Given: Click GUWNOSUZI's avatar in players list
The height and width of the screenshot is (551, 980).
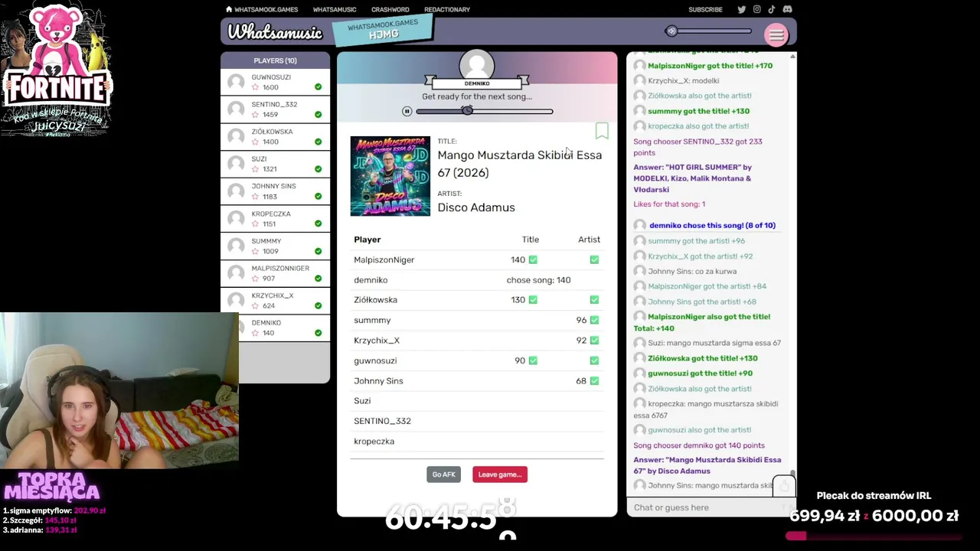Looking at the screenshot, I should coord(237,82).
